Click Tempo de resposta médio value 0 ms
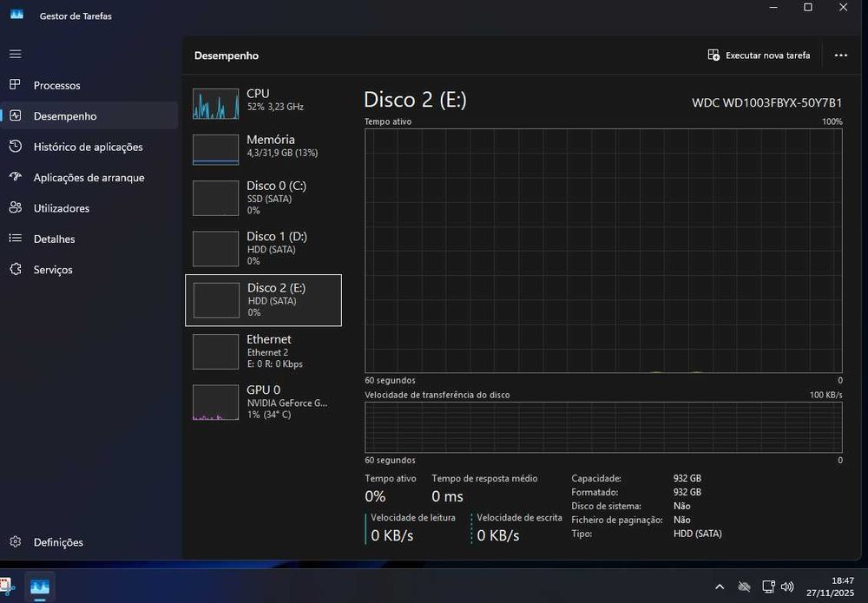 447,496
